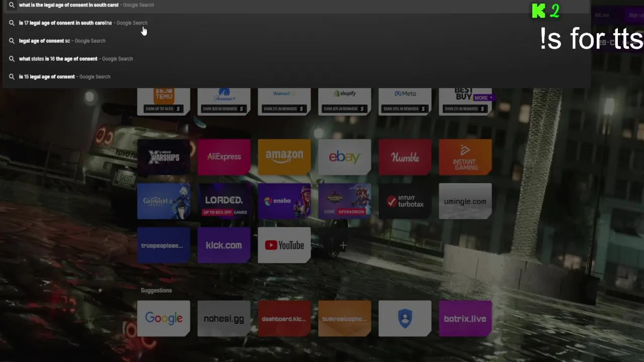The width and height of the screenshot is (644, 362).
Task: Open bulkresizepho... suggestion tile
Action: (345, 319)
